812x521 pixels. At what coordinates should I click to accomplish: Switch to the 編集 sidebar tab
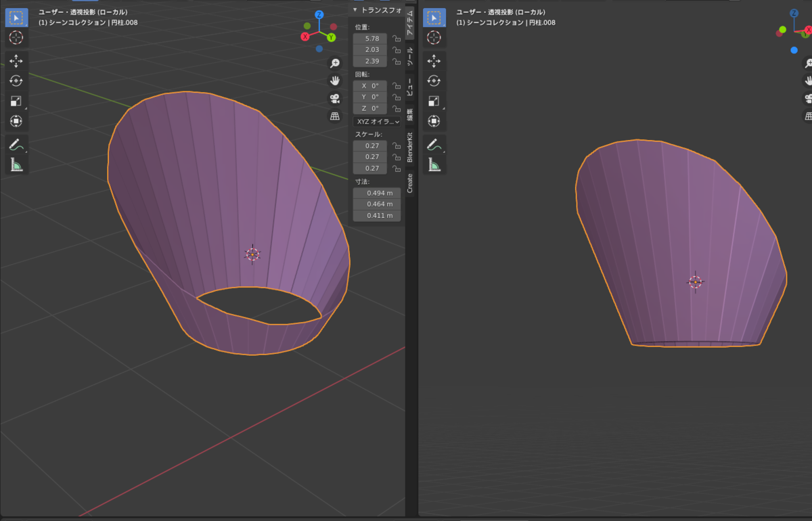click(410, 114)
